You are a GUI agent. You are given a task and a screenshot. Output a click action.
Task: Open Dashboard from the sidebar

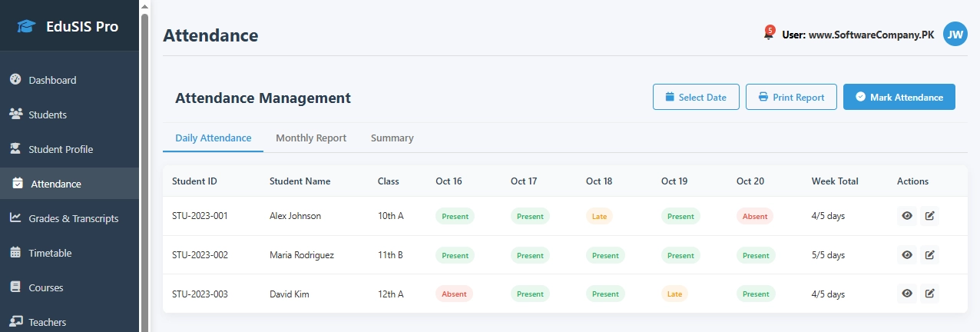(x=52, y=80)
